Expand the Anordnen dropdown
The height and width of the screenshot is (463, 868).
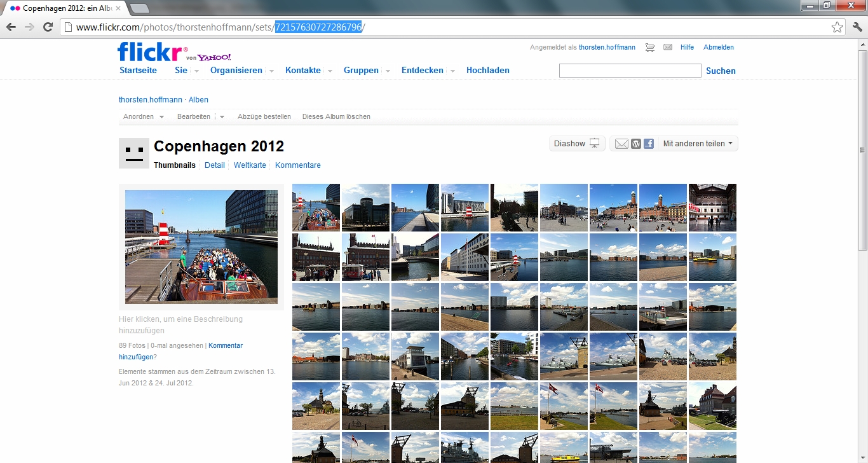pyautogui.click(x=144, y=117)
